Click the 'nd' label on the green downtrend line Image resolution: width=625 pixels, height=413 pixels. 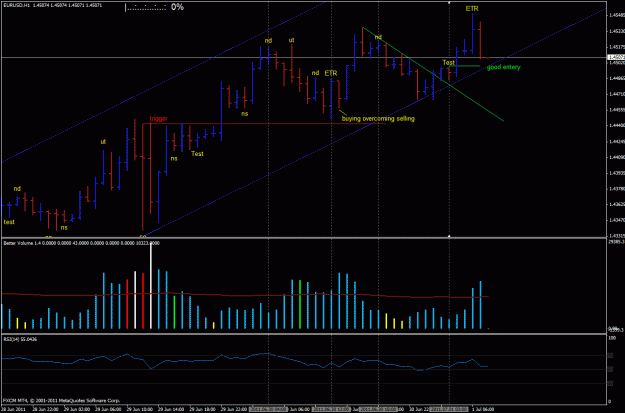click(x=378, y=37)
